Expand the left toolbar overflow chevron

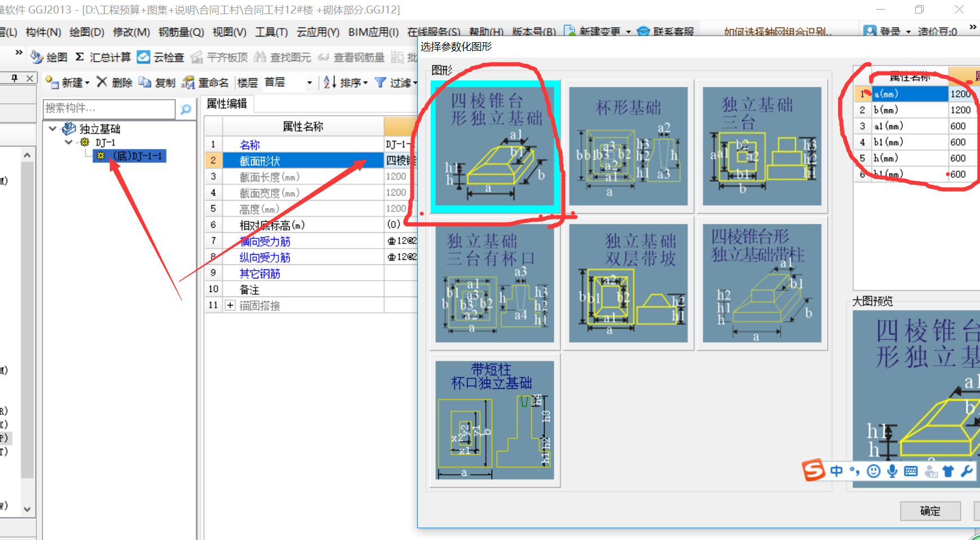tap(19, 52)
